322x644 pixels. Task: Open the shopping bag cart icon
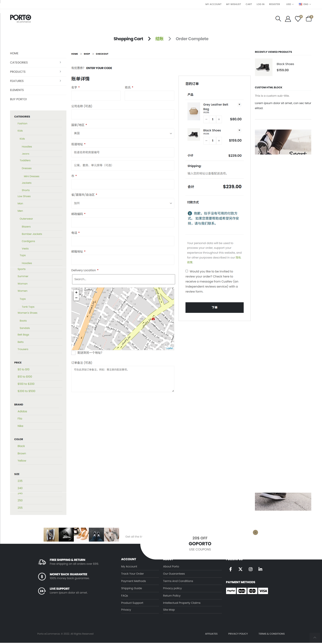tap(309, 19)
